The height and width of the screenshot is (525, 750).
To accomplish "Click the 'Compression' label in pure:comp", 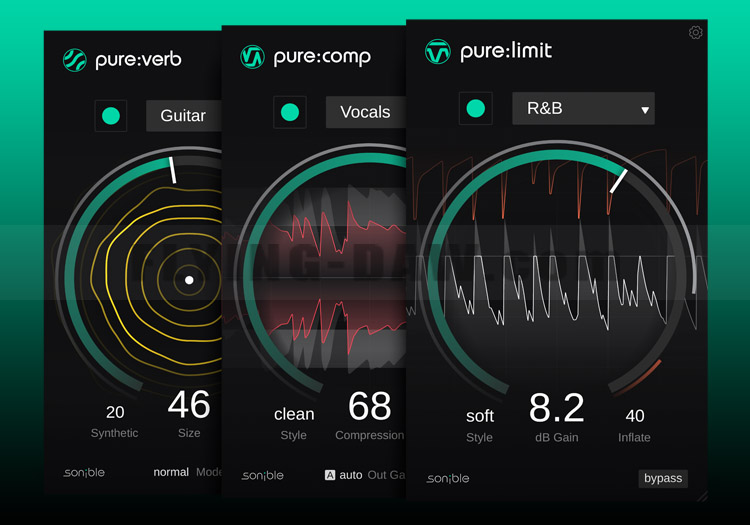I will 370,436.
